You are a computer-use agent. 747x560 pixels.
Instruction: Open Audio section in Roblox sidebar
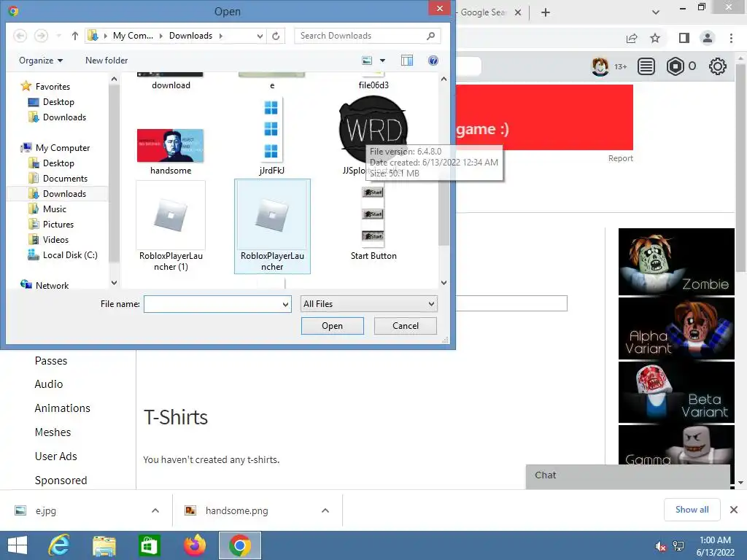click(x=49, y=384)
